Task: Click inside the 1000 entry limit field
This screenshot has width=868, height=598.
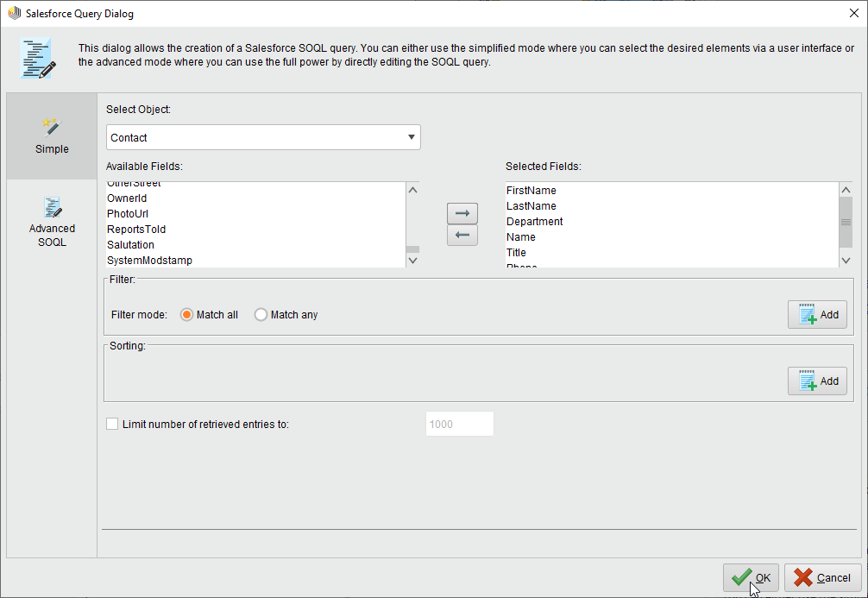Action: coord(459,424)
